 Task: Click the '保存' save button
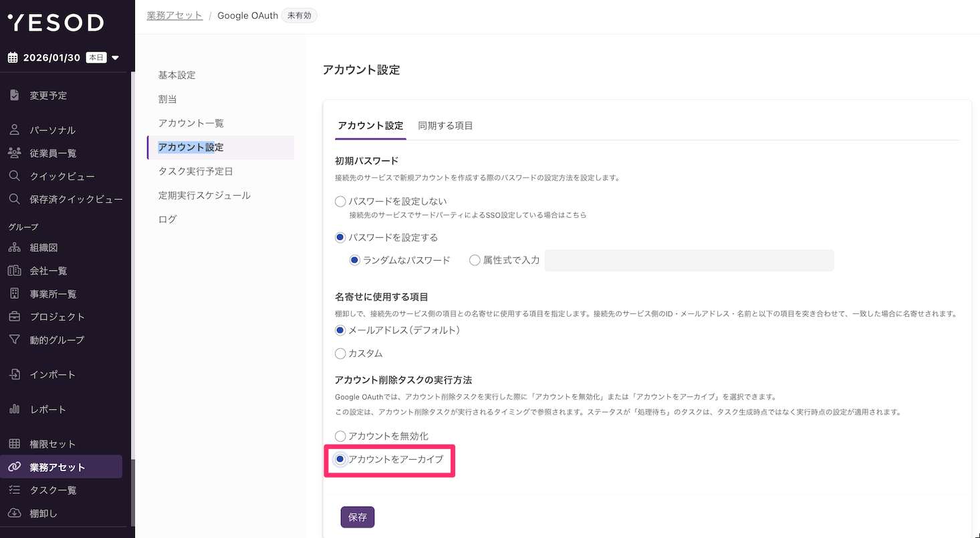click(358, 517)
